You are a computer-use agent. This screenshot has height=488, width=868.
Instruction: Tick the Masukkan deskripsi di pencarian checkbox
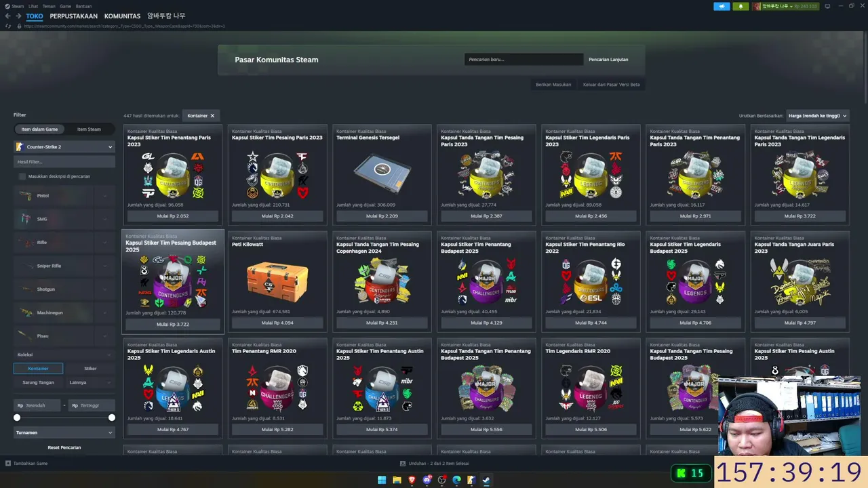coord(22,177)
